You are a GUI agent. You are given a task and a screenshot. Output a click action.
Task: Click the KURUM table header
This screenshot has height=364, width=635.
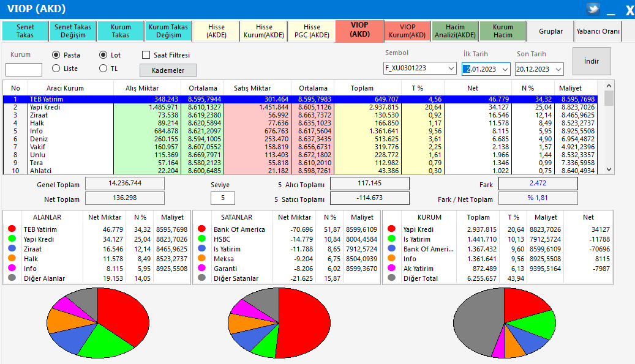pyautogui.click(x=429, y=217)
